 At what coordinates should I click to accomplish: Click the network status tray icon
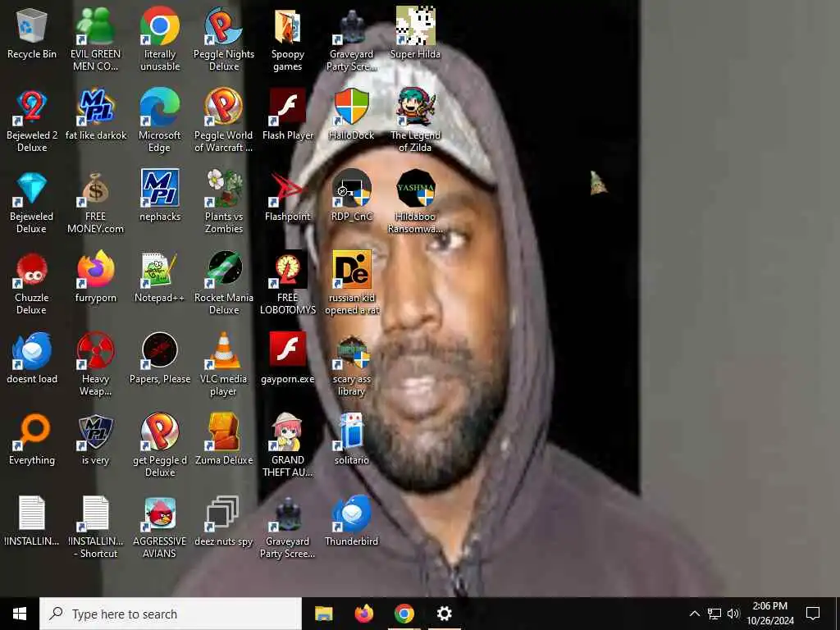[x=714, y=614]
